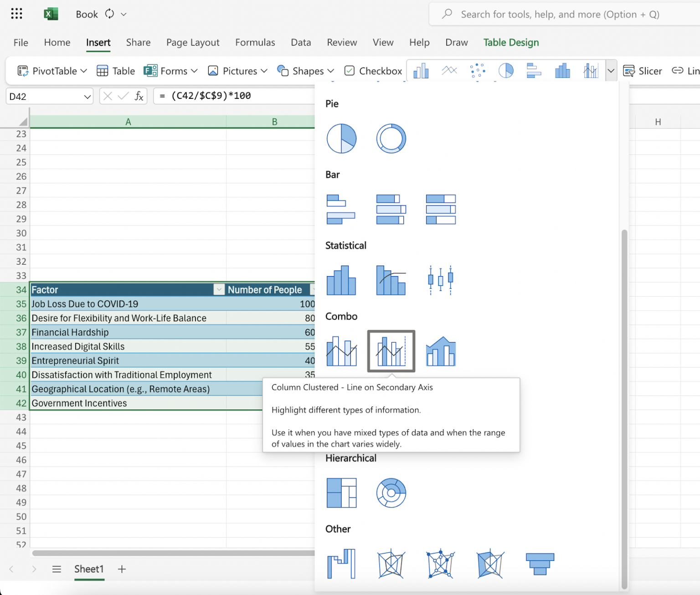Choose the filled radar chart type
700x595 pixels.
pos(490,564)
